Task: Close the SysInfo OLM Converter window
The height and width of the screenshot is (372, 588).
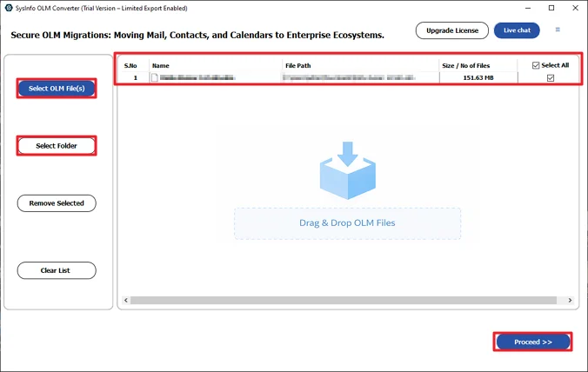Action: point(575,8)
